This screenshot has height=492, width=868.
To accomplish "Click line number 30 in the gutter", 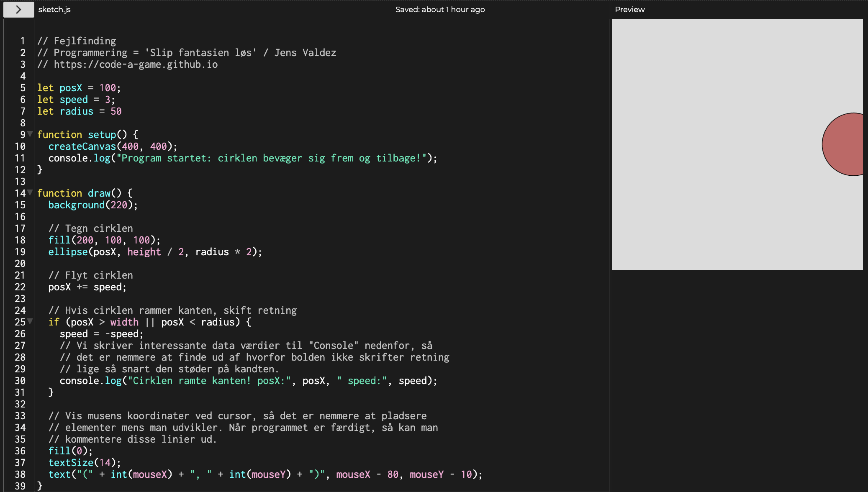I will 20,381.
